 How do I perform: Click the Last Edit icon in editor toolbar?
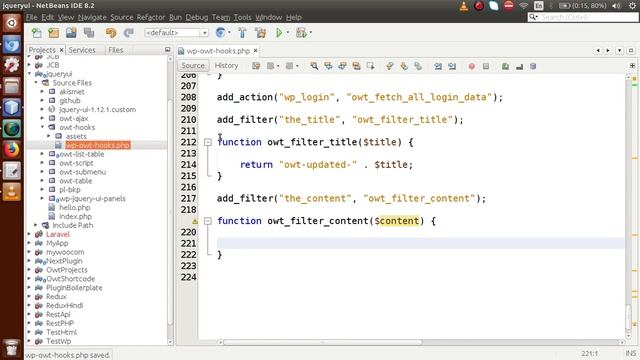[x=256, y=66]
